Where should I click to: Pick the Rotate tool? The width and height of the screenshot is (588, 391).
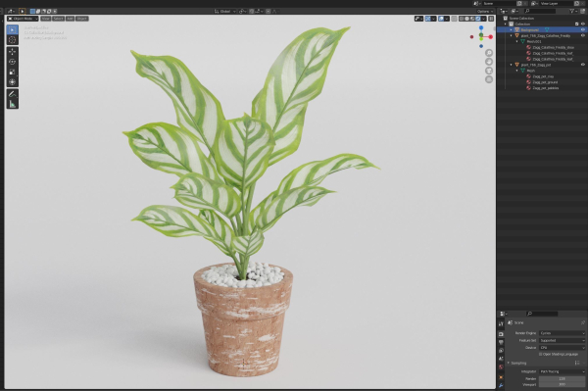click(x=13, y=62)
